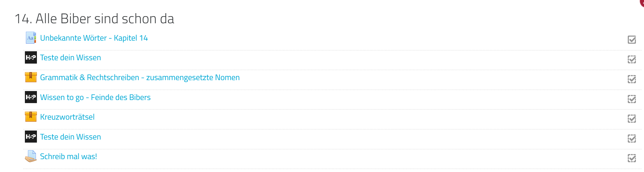The image size is (644, 172).
Task: Click the package icon beside Kreuzworträtsel
Action: click(31, 117)
